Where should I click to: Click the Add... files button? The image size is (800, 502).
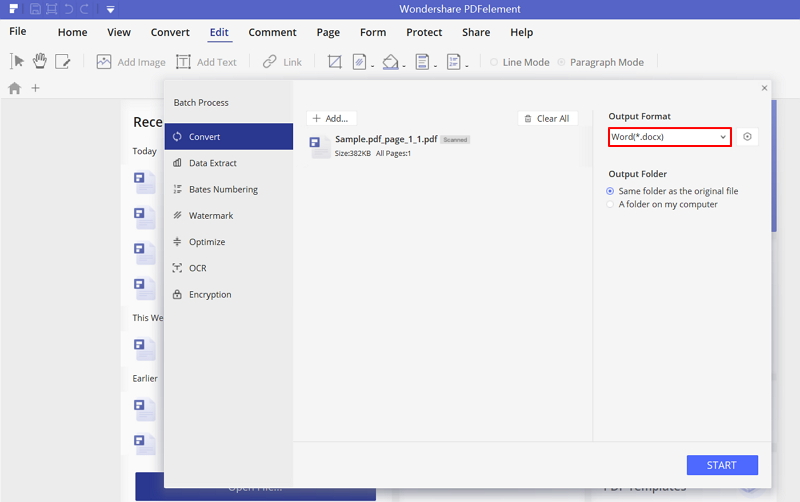331,118
